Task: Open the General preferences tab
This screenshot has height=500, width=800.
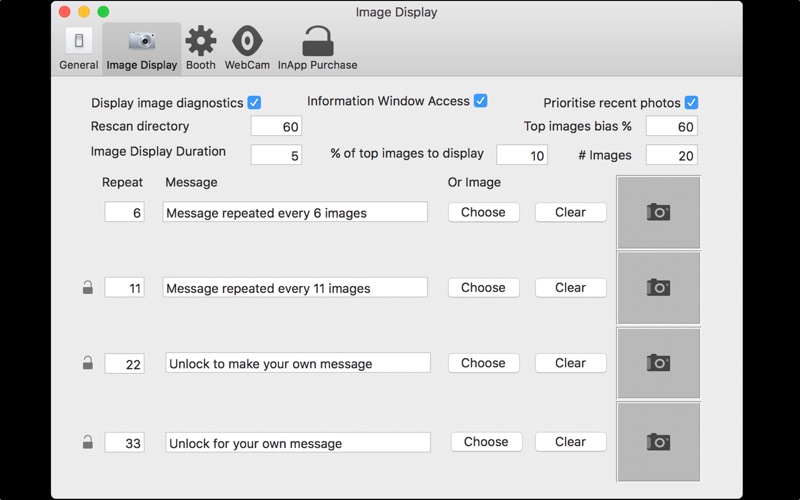Action: [x=79, y=49]
